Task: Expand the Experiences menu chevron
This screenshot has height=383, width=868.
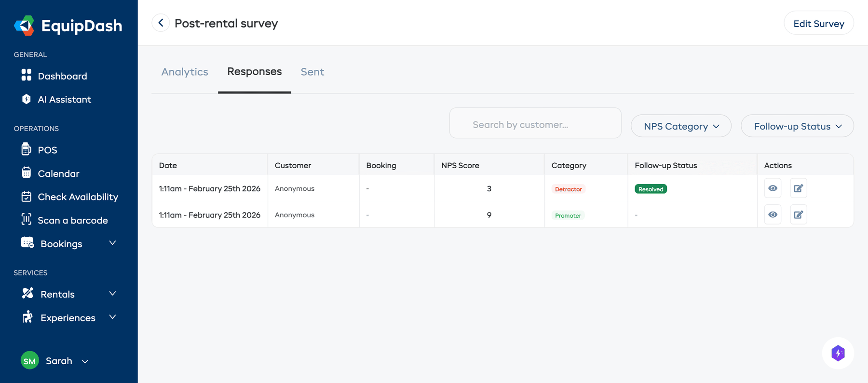Action: tap(112, 317)
